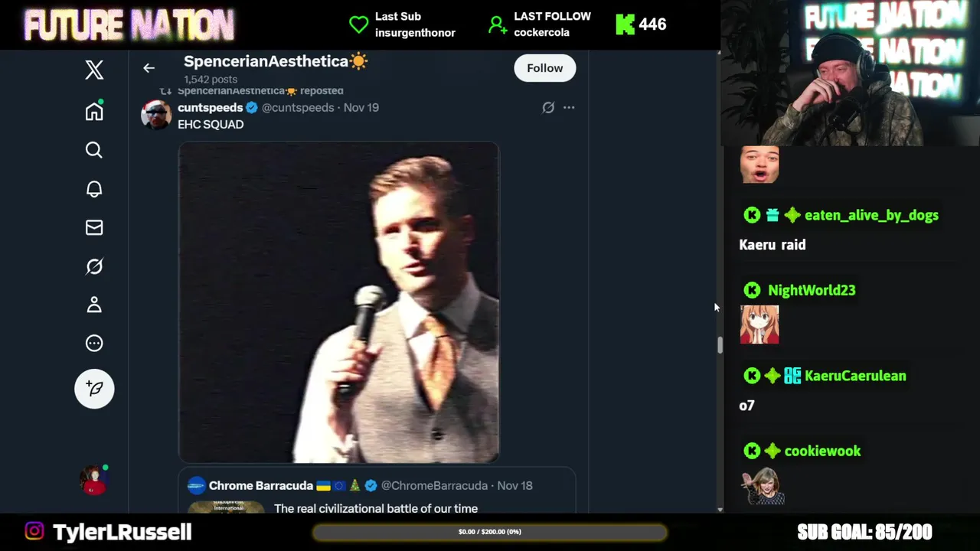Open the three-dot menu on cuntspeeds post

click(569, 108)
